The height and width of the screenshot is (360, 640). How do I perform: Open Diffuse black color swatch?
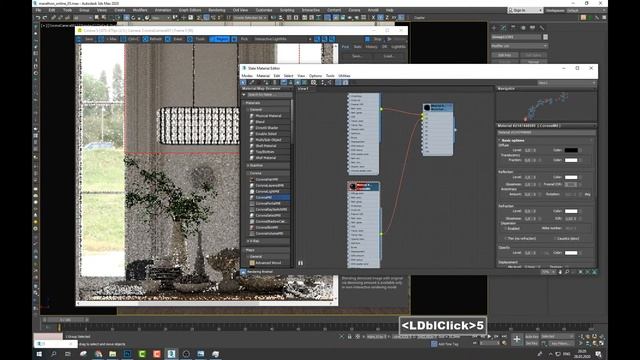click(571, 150)
